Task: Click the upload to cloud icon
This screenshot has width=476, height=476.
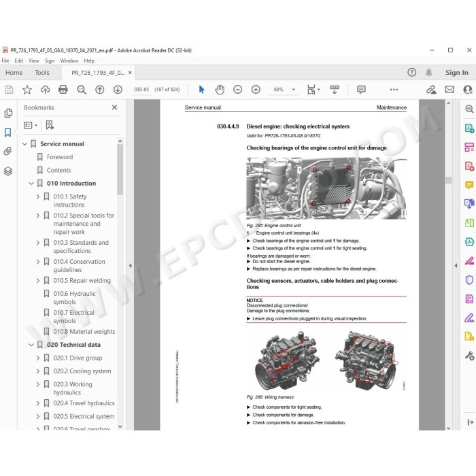Action: (x=46, y=90)
